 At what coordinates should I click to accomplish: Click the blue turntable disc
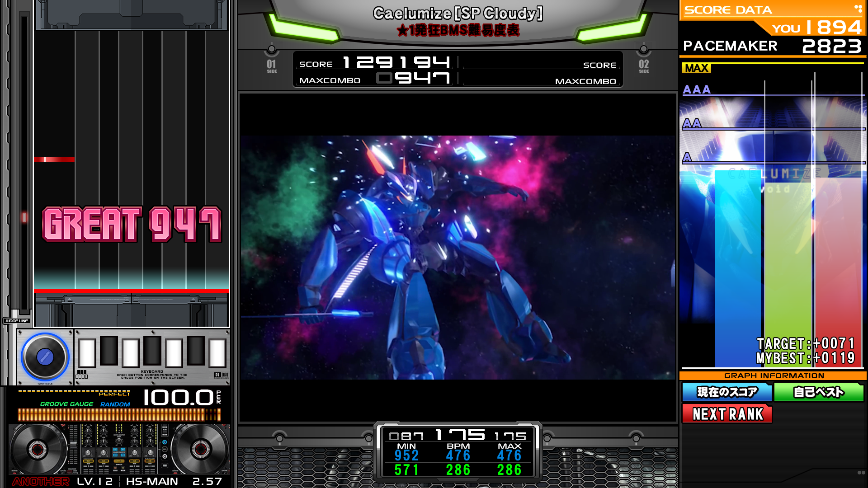click(x=45, y=357)
